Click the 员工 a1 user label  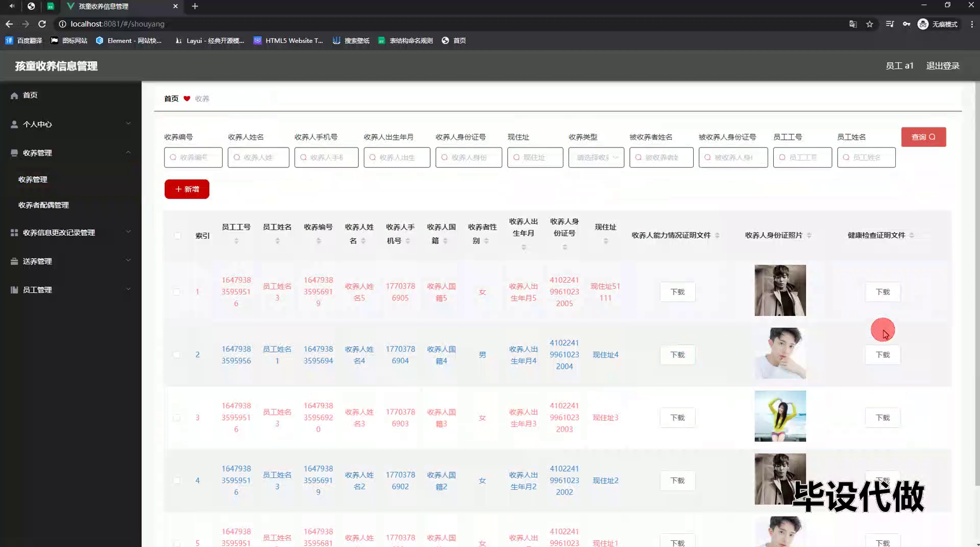point(899,66)
